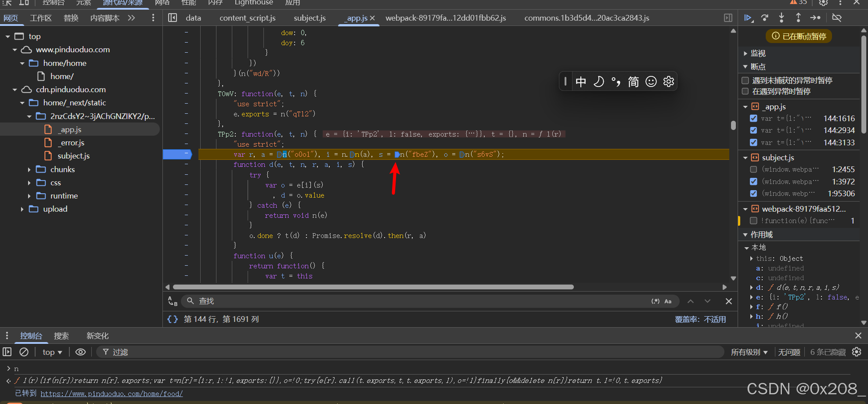Click the pretty print braces icon
The height and width of the screenshot is (404, 868).
click(173, 319)
